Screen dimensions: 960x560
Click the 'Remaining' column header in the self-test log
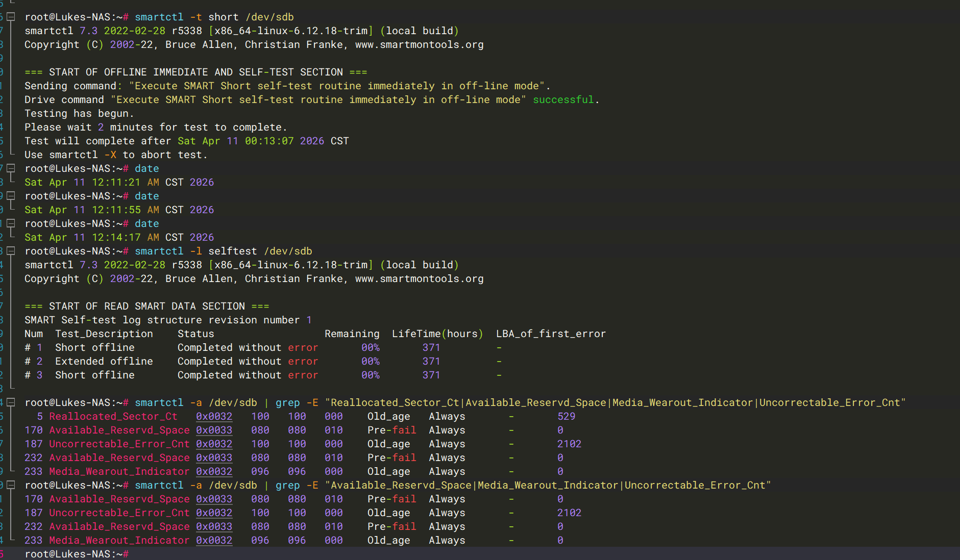click(x=352, y=334)
